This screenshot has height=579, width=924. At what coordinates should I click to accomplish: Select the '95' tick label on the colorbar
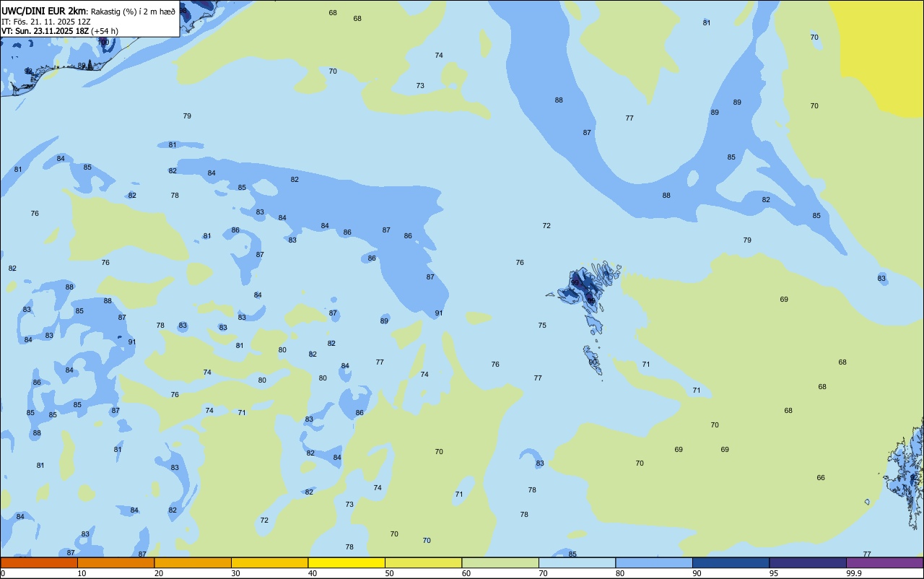(x=774, y=573)
